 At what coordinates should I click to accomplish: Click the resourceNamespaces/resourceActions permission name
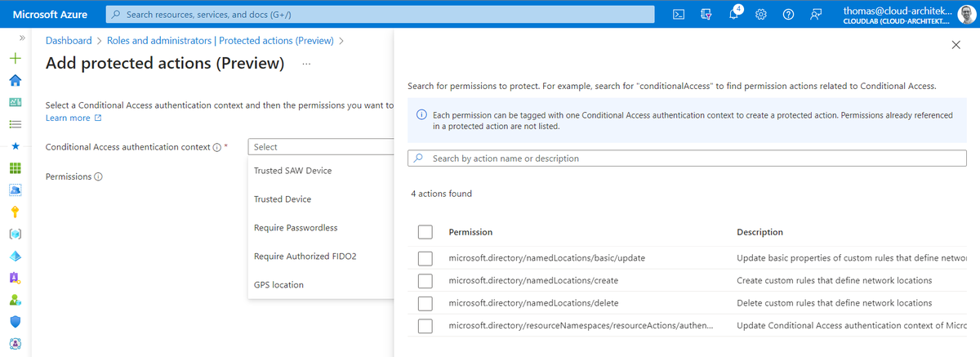click(x=581, y=327)
